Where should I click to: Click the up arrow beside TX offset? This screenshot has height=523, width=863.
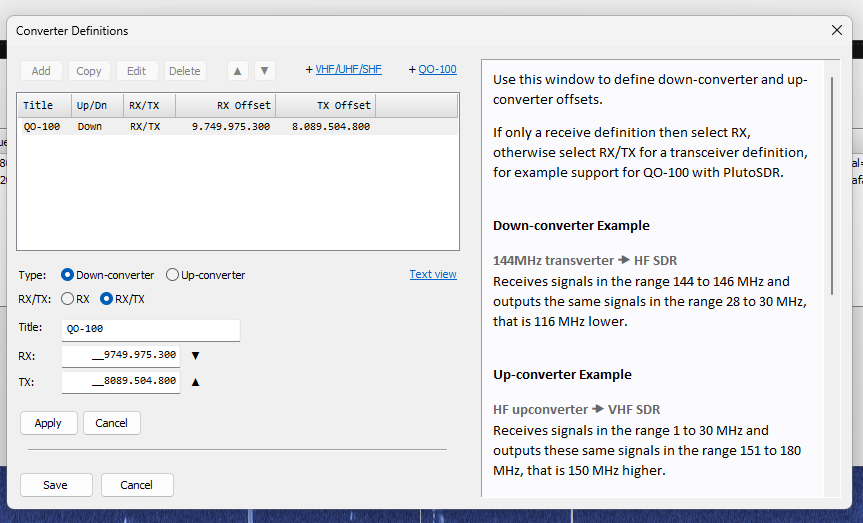pyautogui.click(x=195, y=382)
